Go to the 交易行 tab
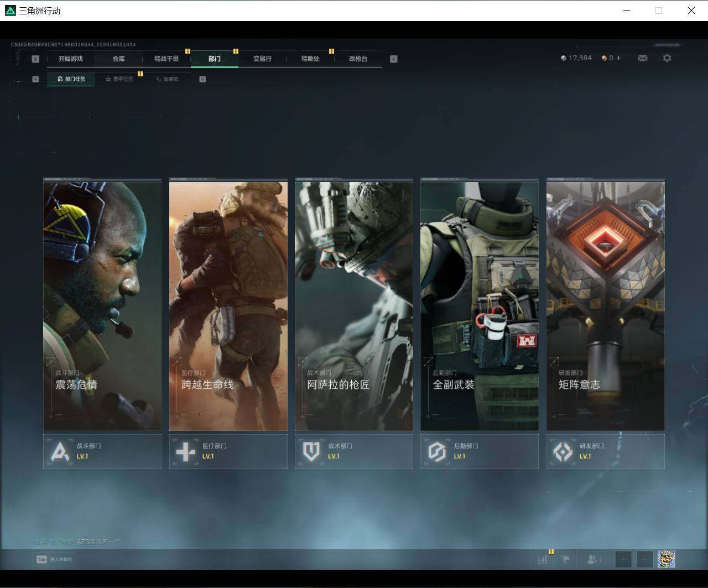The width and height of the screenshot is (708, 588). [x=262, y=59]
